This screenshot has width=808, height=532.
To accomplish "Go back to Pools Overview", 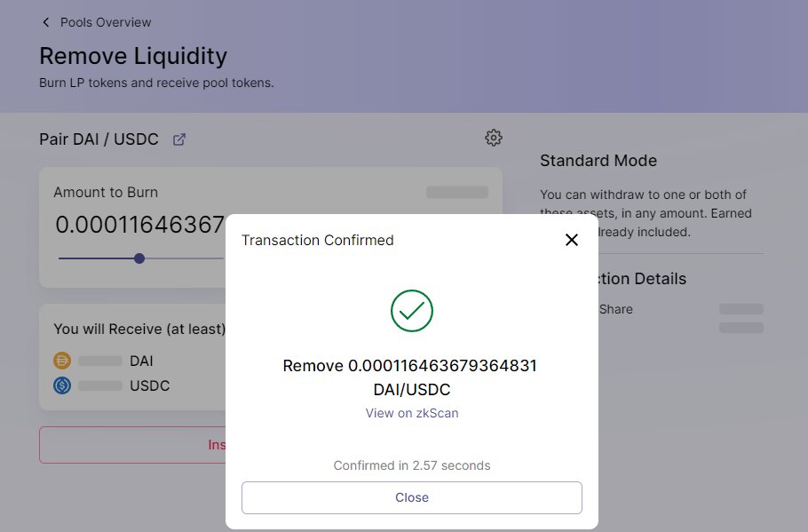I will tap(106, 22).
